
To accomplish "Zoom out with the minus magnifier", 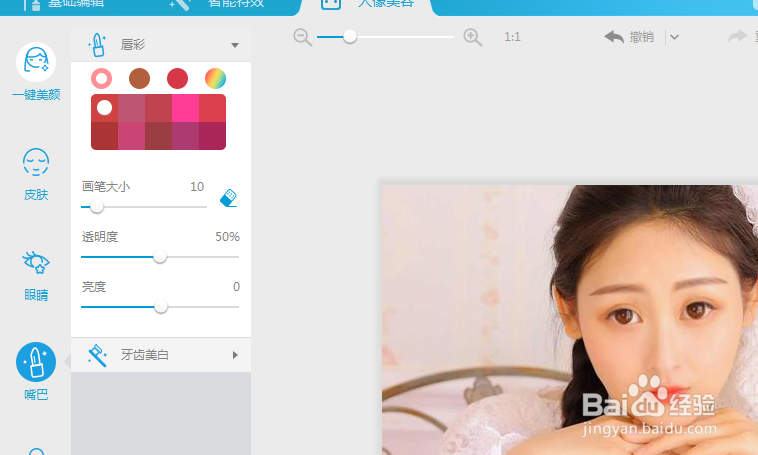I will (x=303, y=37).
